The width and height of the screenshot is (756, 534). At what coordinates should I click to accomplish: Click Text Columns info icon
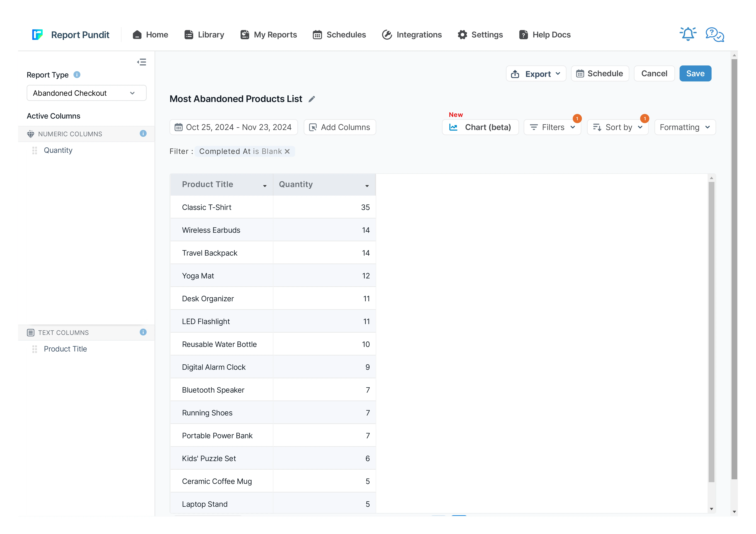(143, 332)
